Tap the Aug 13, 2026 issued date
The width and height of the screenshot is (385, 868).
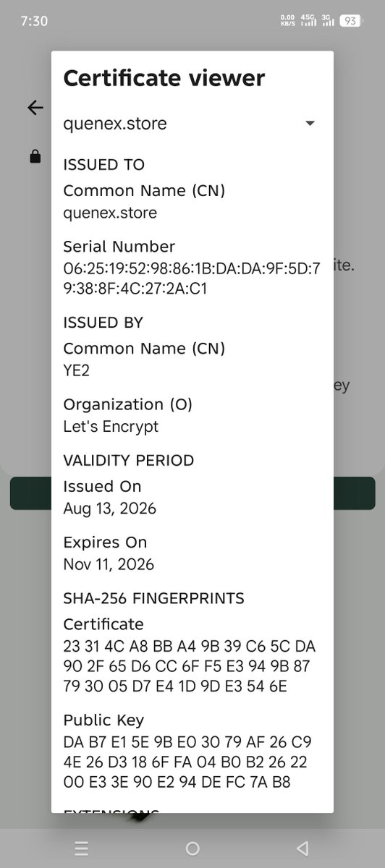(x=109, y=509)
